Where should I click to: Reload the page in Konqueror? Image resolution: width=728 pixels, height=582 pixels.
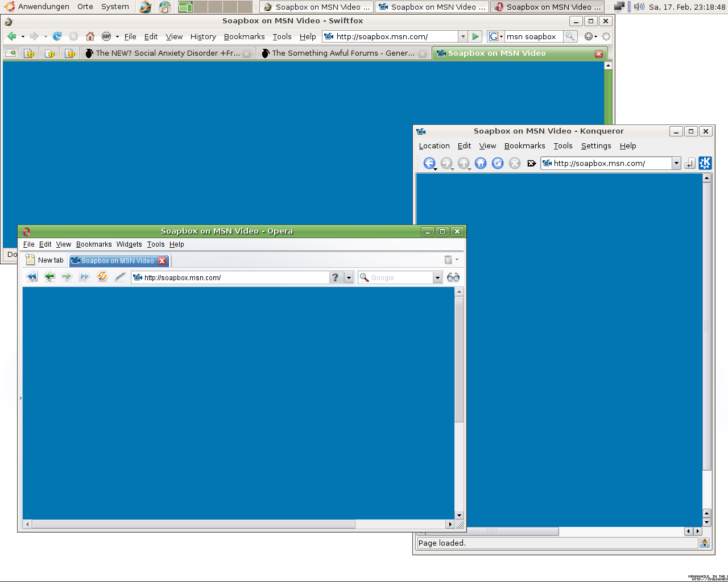498,163
